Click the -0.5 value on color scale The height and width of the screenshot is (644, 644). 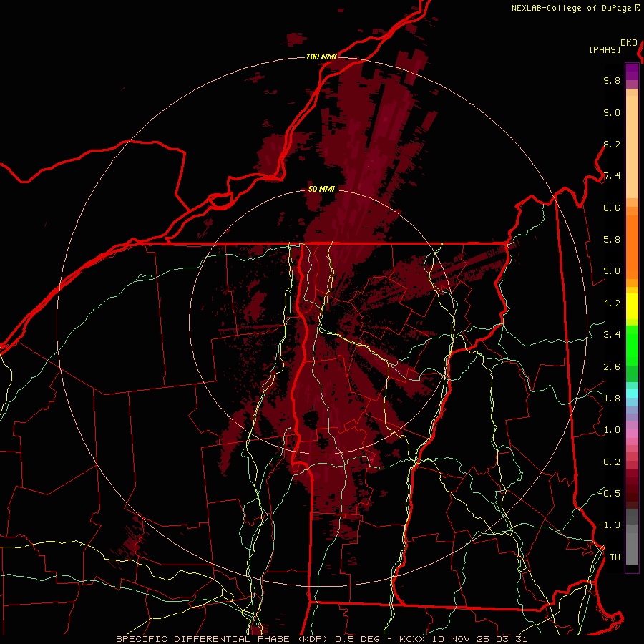point(609,493)
